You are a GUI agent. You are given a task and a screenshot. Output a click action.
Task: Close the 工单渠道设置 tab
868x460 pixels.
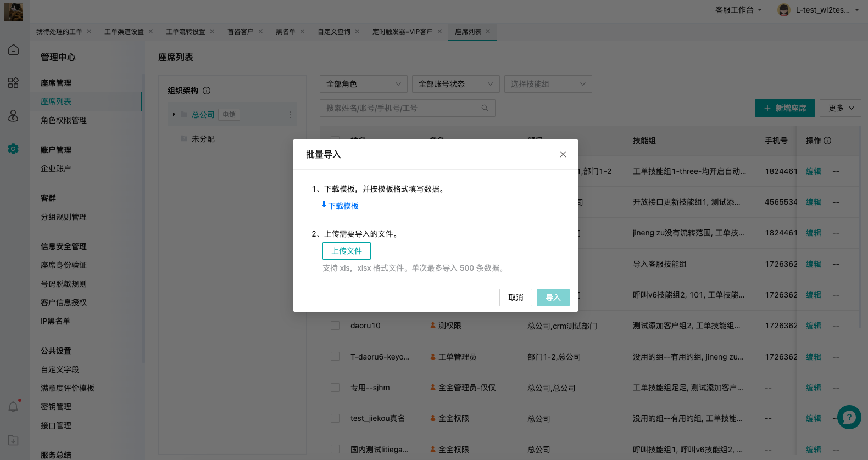151,32
